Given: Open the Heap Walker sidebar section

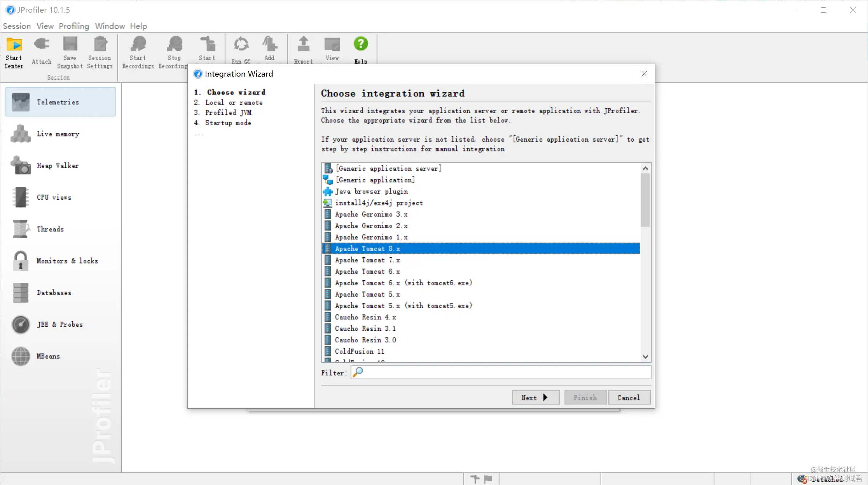Looking at the screenshot, I should pos(57,166).
